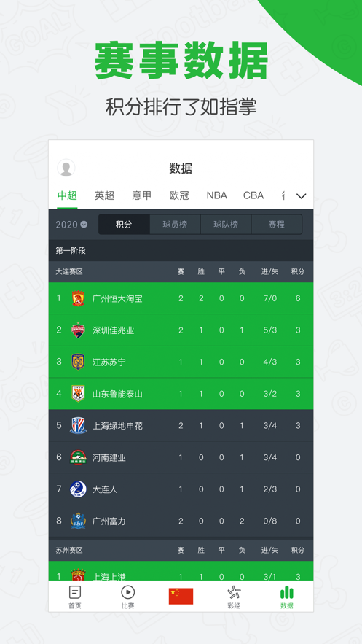The image size is (362, 644).
Task: Select the NBA league tab
Action: (x=217, y=195)
